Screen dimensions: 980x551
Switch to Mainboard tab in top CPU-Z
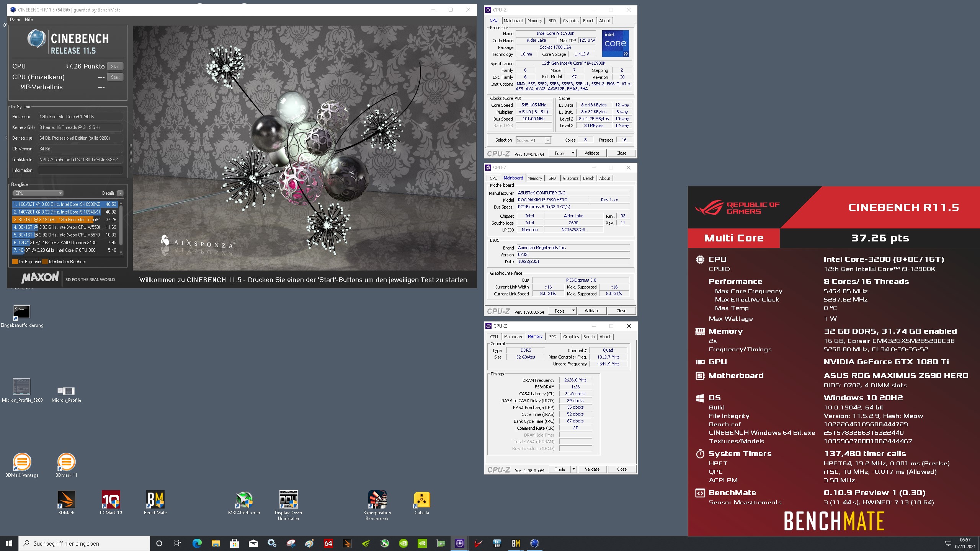coord(513,21)
